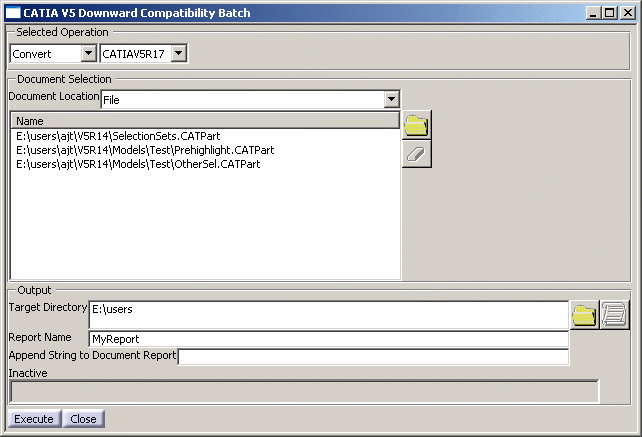The height and width of the screenshot is (437, 642).
Task: Close the window using title bar X
Action: 628,13
